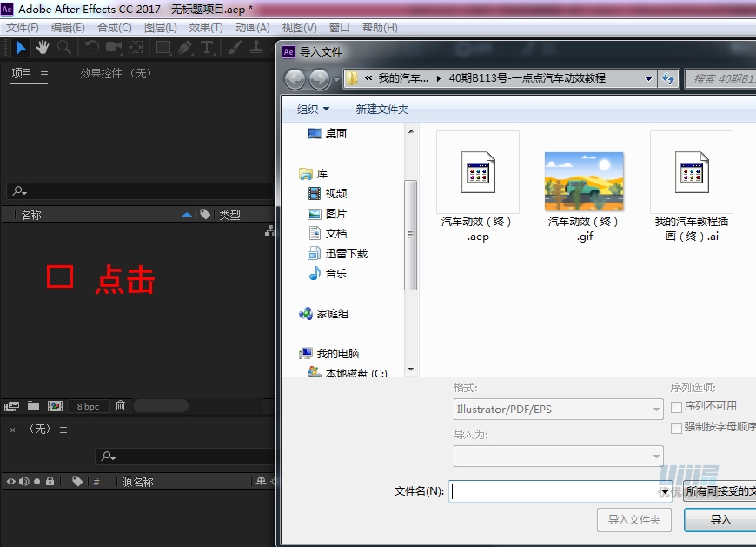Image resolution: width=756 pixels, height=547 pixels.
Task: Select the Rotation tool
Action: [91, 47]
